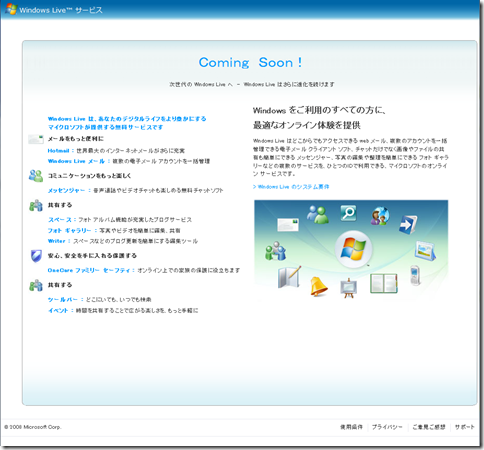Open the ツールバー link
Screen dimensions: 484x450
click(62, 300)
